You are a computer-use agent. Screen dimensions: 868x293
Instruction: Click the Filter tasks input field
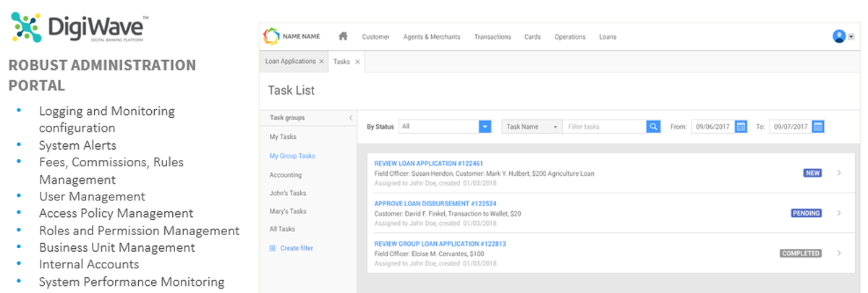[x=604, y=127]
